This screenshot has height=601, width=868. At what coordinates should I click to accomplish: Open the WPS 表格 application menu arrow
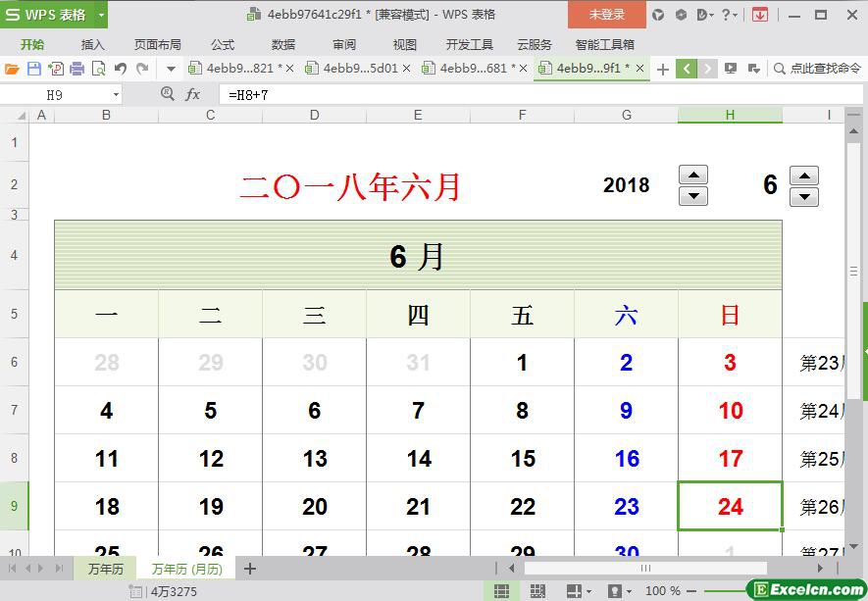[101, 15]
